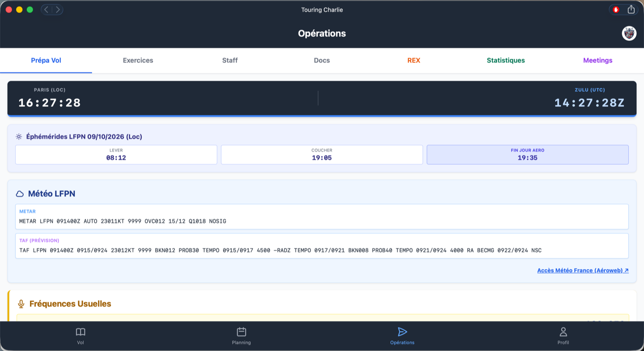
Task: Open the Staff tab
Action: [x=230, y=60]
